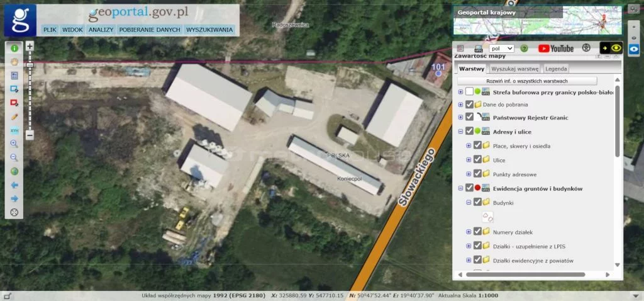The image size is (644, 301).
Task: Enable Strefa buforowa layer checkbox
Action: [469, 92]
